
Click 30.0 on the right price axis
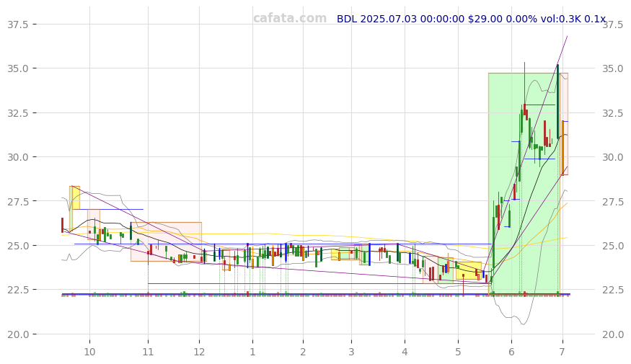tap(613, 157)
